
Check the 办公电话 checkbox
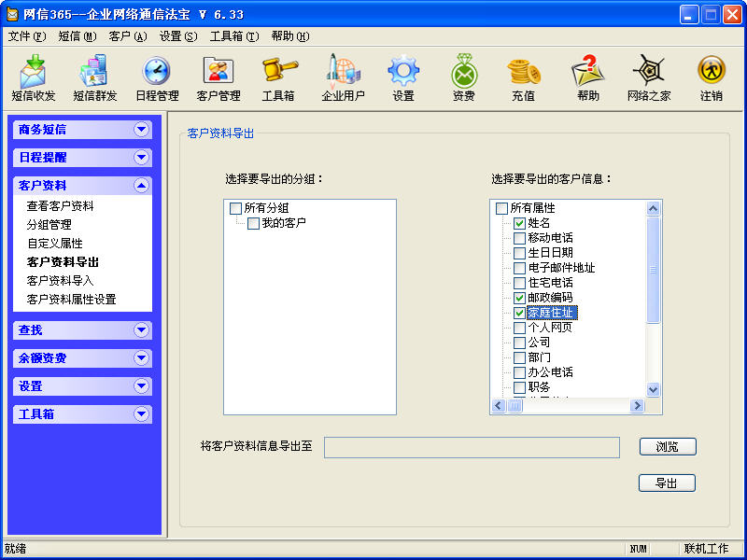tap(519, 372)
